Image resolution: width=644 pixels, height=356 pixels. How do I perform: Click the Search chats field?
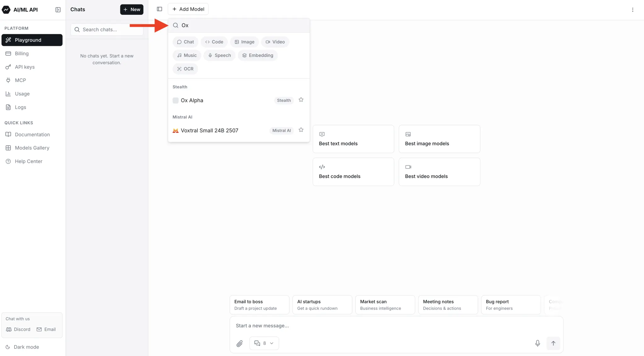pos(107,30)
